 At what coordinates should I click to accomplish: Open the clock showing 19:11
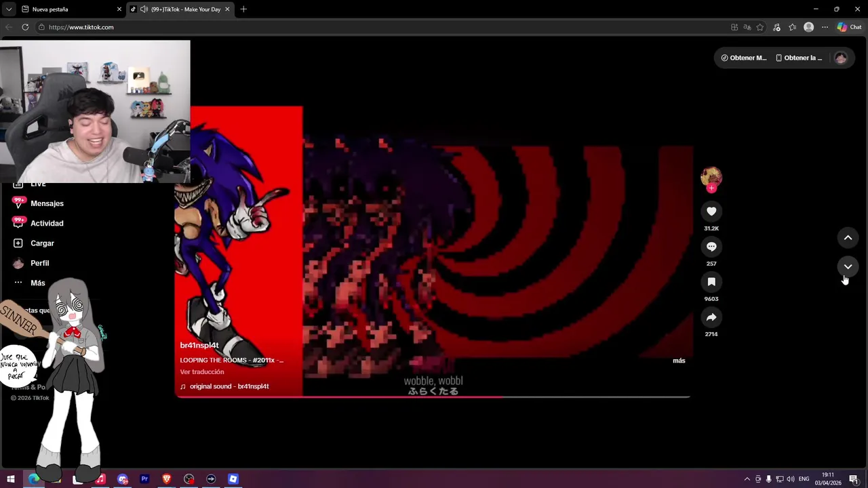[828, 479]
